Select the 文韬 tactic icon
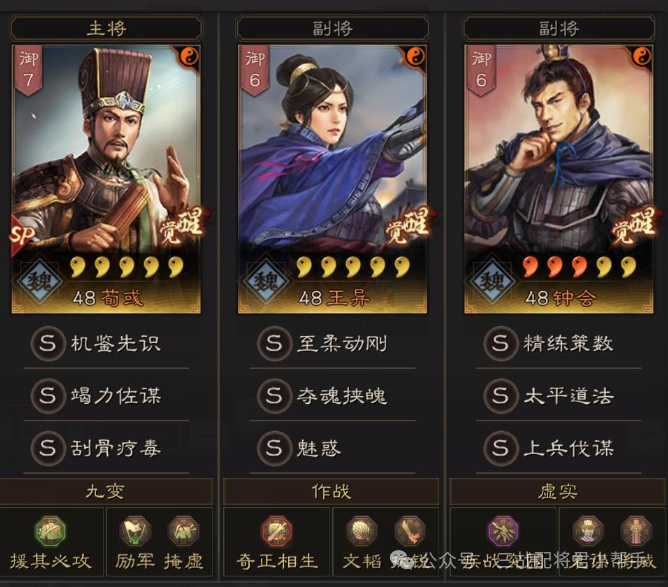Viewport: 668px width, 587px height. coord(362,531)
